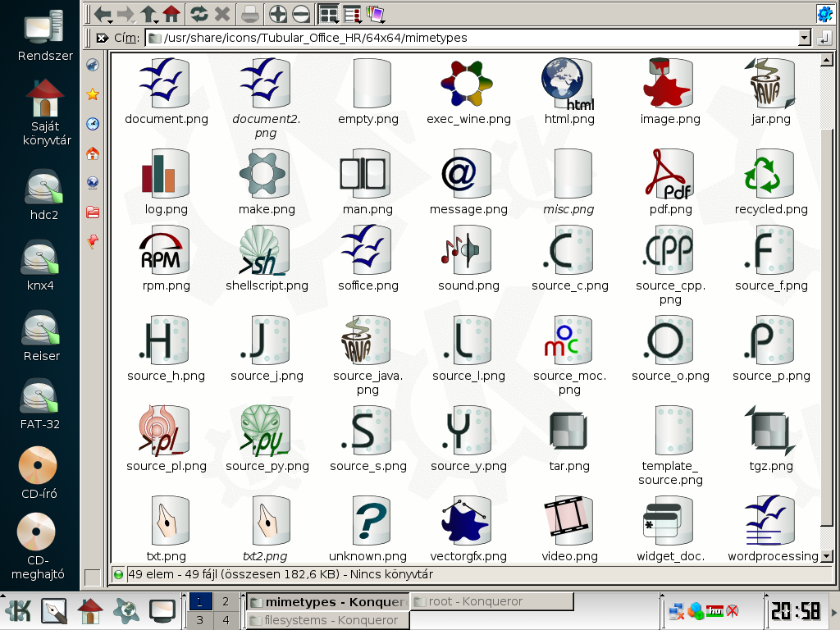Select the source_py.png file
840x630 pixels.
(x=267, y=439)
